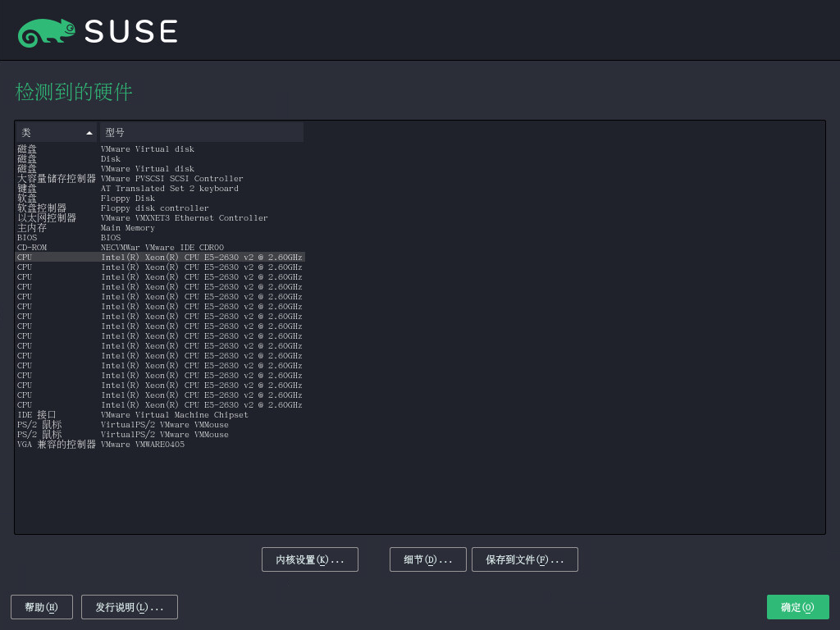Viewport: 840px width, 630px height.
Task: Click the VGA 兼容的控制器 class cell
Action: [x=57, y=445]
